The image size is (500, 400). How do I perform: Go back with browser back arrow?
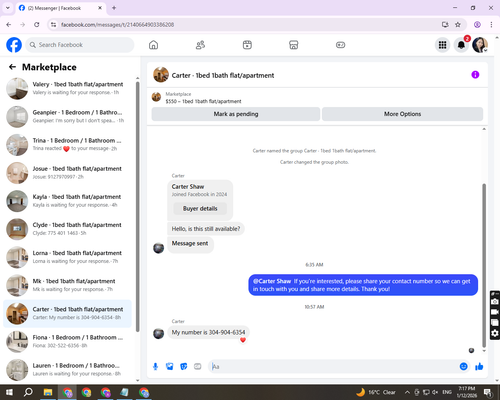point(9,25)
